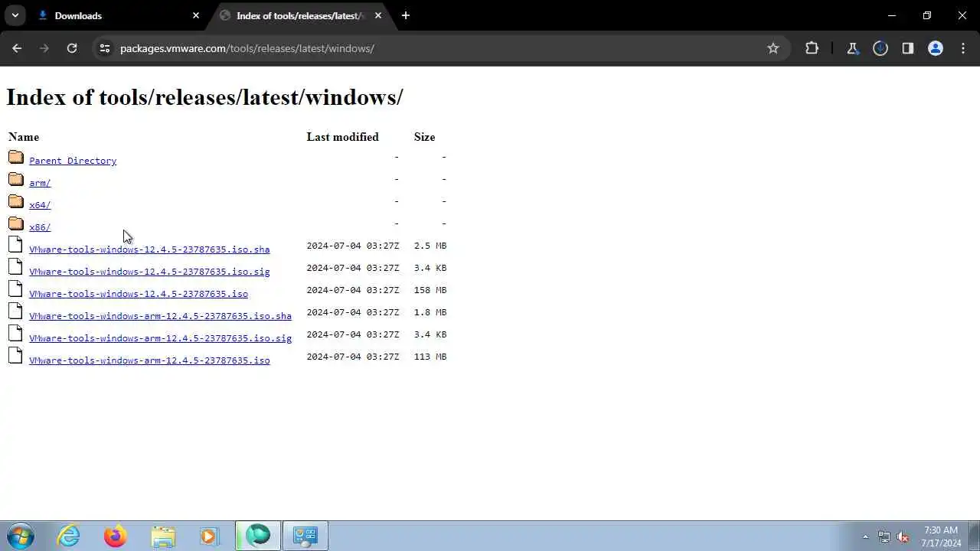Open the taskbar clock showing 7:30 AM
The height and width of the screenshot is (551, 980).
(x=941, y=536)
